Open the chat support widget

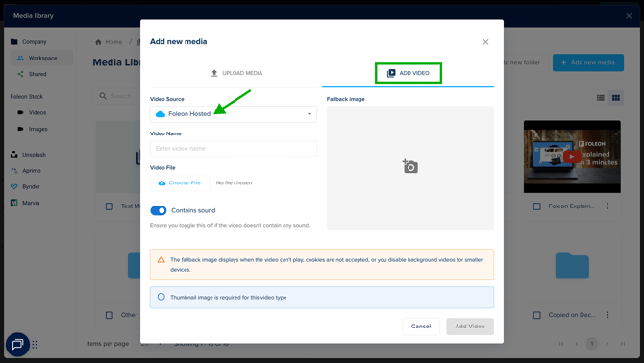tap(17, 344)
